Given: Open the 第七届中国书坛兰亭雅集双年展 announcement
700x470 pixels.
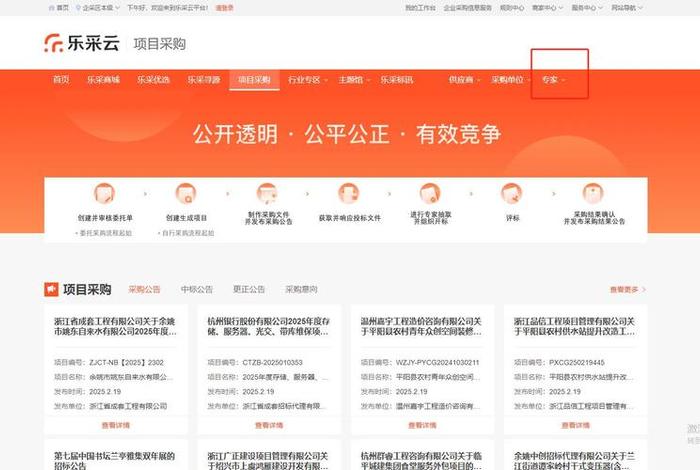Looking at the screenshot, I should click(x=114, y=461).
